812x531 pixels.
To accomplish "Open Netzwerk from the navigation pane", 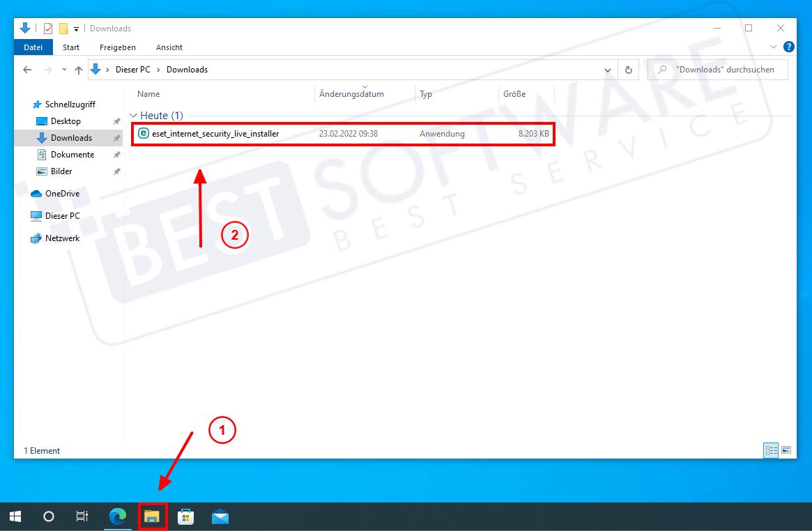I will [x=63, y=238].
